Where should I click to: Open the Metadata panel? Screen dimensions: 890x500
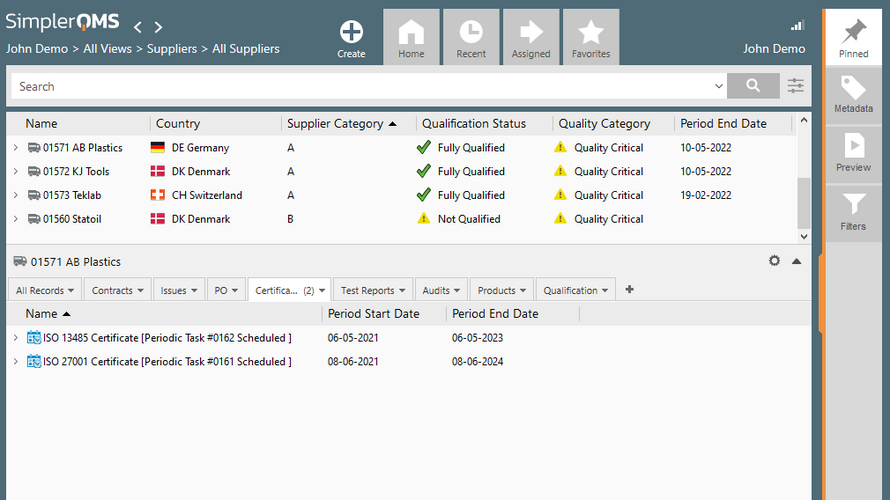pos(853,94)
